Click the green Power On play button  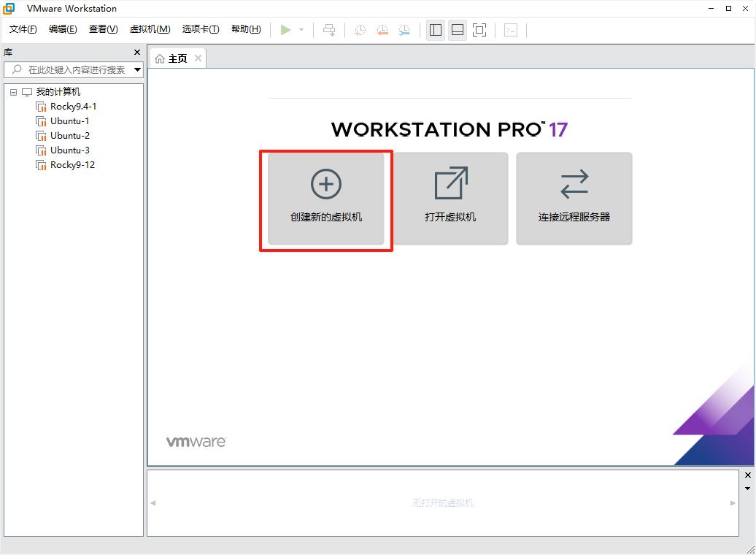(x=285, y=30)
